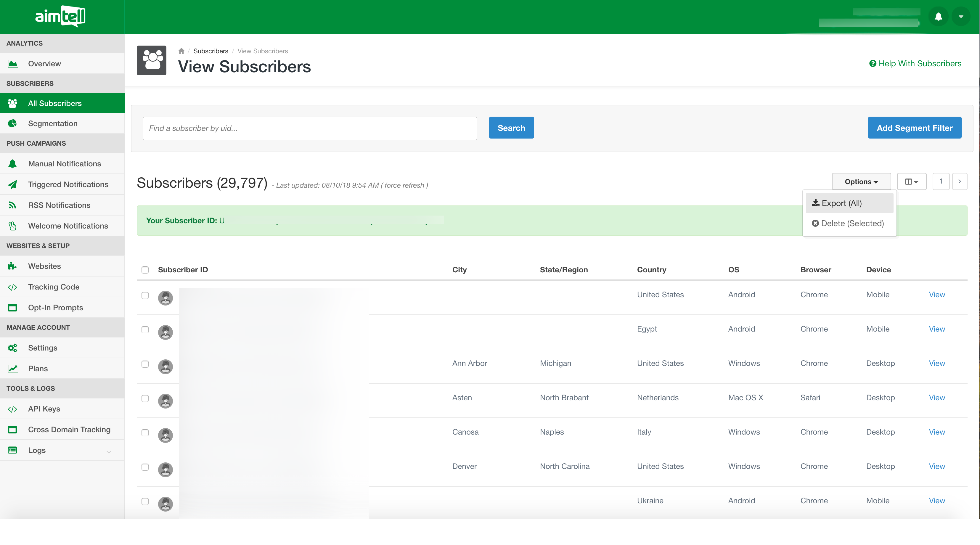
Task: Click the RSS Notifications feed icon
Action: click(x=12, y=205)
